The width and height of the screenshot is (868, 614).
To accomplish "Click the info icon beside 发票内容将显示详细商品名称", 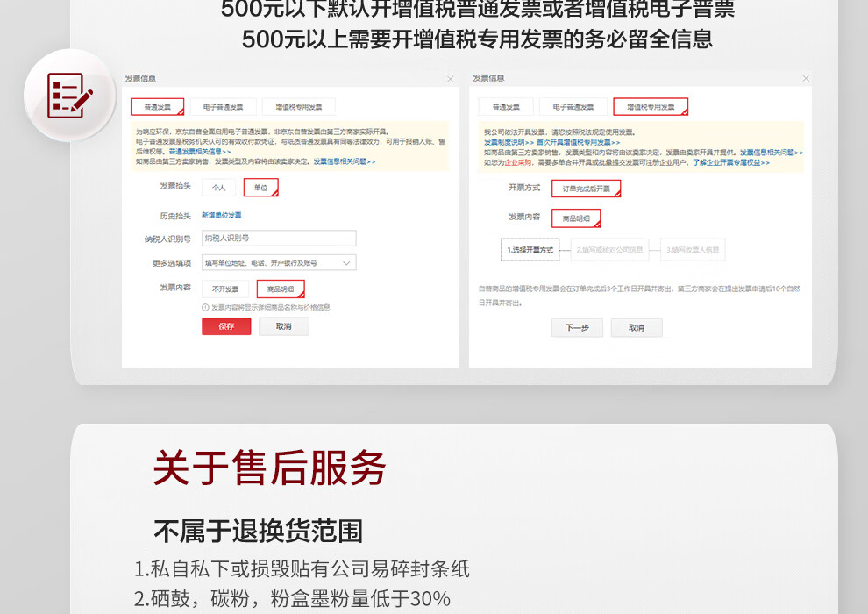I will point(205,307).
